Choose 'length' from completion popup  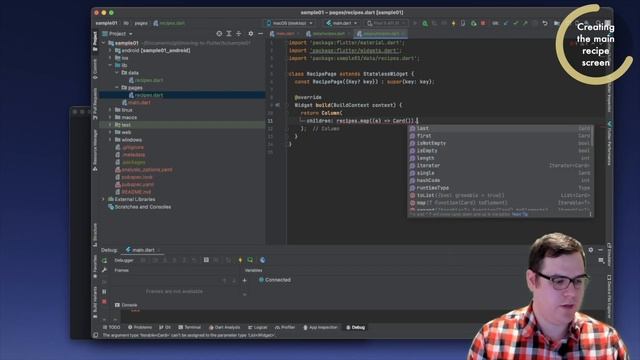[x=500, y=158]
